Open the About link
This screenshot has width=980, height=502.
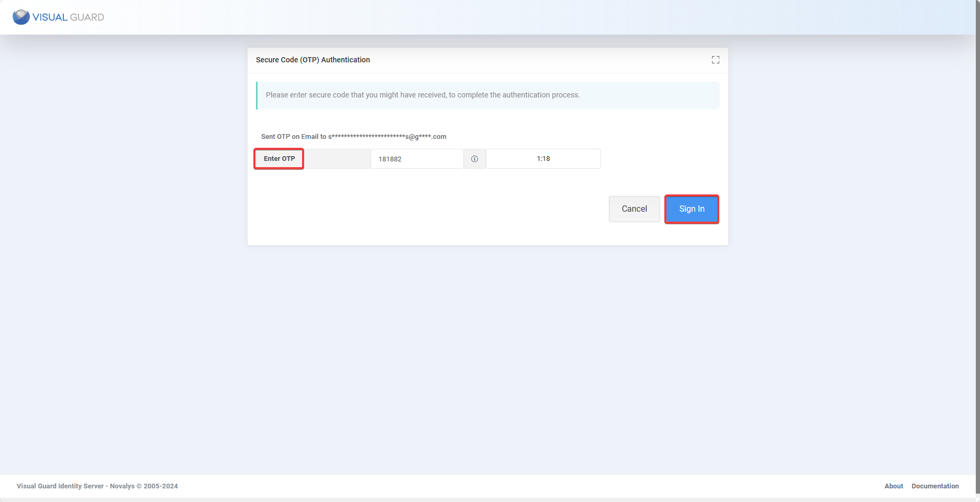[894, 486]
